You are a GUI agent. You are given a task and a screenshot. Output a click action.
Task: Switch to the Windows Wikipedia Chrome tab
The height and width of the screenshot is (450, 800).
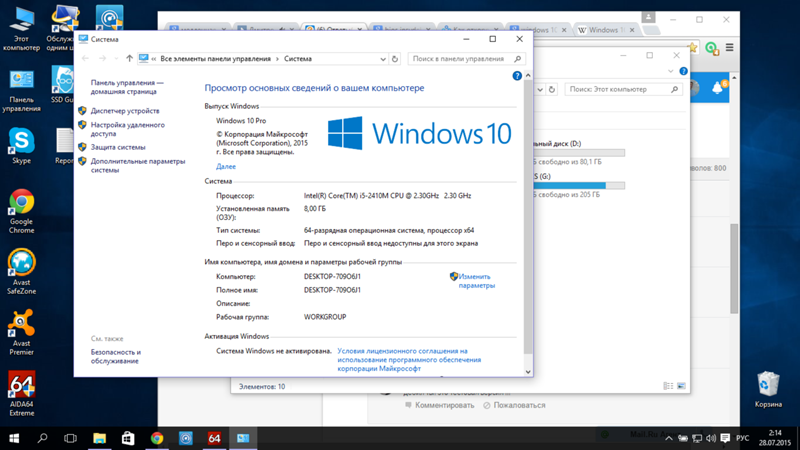coord(607,30)
